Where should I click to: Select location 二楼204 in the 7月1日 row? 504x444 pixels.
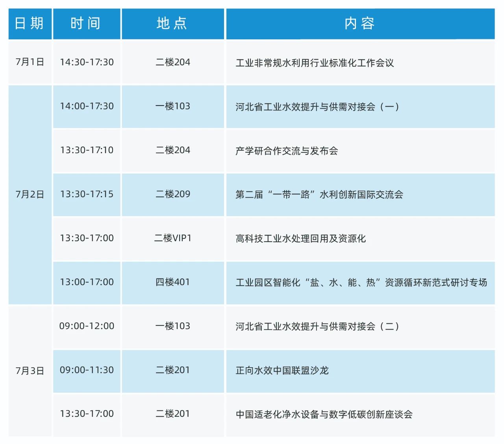[x=173, y=62]
